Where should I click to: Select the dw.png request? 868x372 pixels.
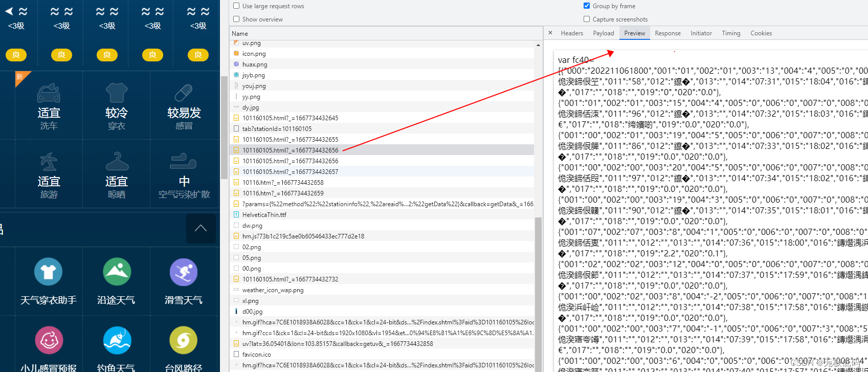382,226
